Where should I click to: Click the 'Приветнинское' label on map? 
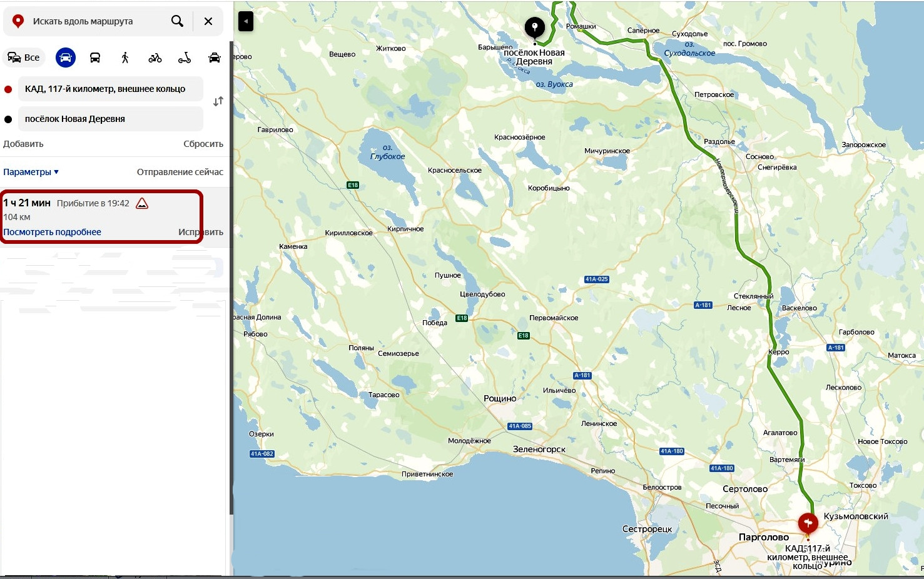[427, 474]
